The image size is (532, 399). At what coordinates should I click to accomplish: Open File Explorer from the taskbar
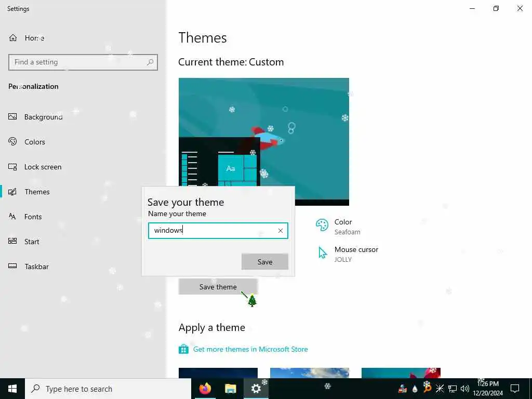pos(230,389)
